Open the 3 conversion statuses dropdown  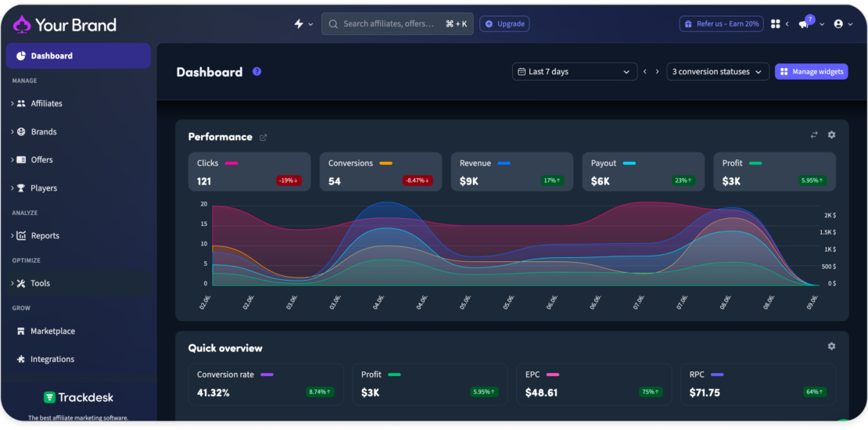tap(718, 71)
